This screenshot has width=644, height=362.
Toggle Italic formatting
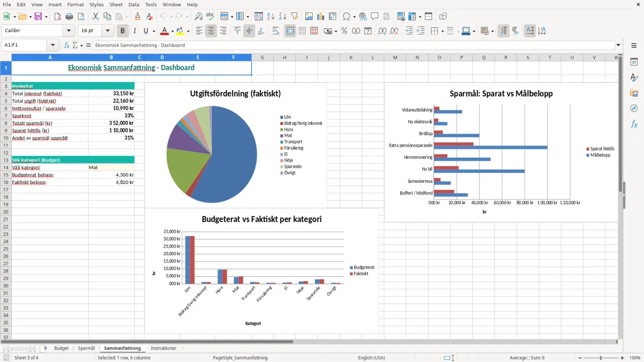[135, 31]
